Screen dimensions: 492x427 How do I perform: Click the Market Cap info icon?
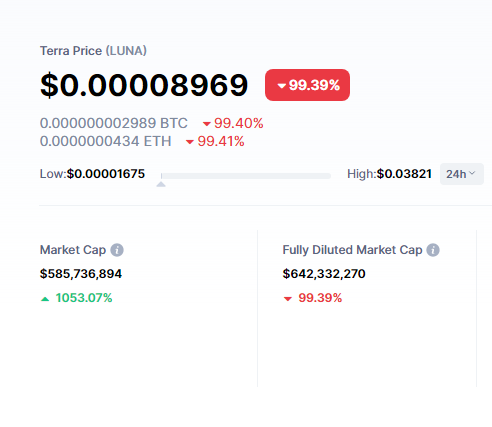(117, 250)
